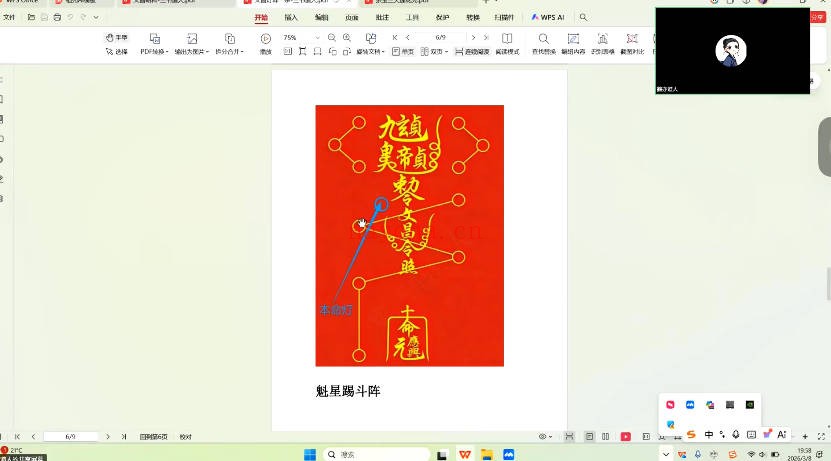This screenshot has height=461, width=831.
Task: Switch to the 开始 ribbon tab
Action: tap(261, 17)
